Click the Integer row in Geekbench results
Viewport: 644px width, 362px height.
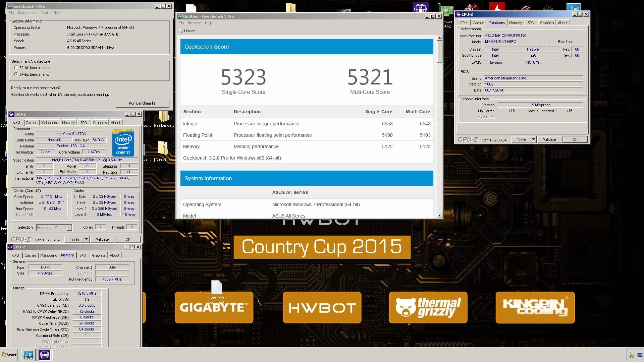click(x=307, y=124)
